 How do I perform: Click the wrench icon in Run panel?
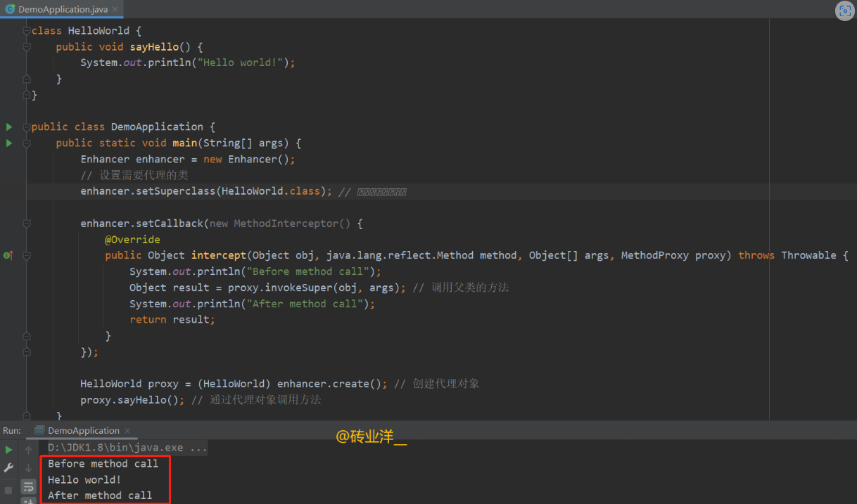tap(8, 467)
